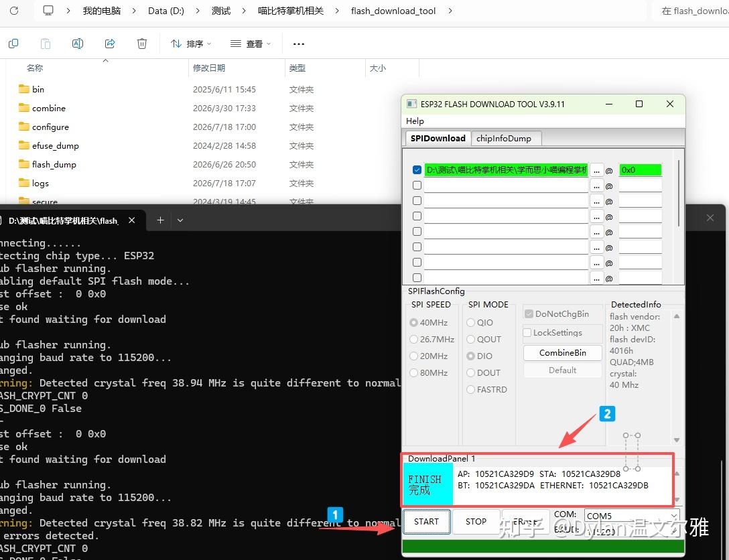Click the This PC monitor icon in address bar

click(48, 10)
